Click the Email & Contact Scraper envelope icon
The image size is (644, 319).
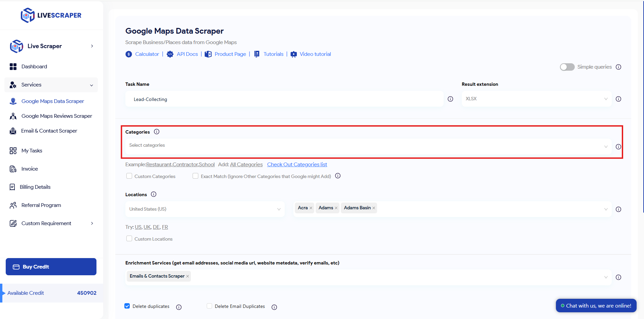13,131
